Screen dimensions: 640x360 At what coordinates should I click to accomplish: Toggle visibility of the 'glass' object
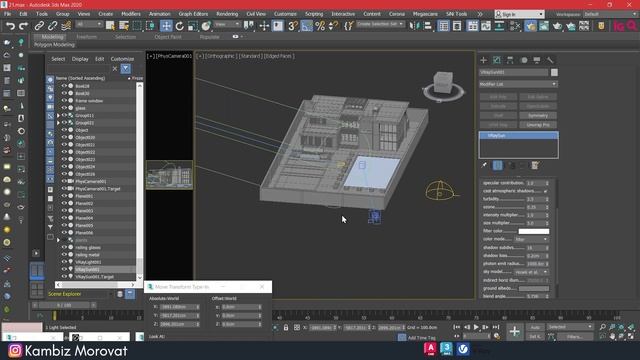tap(64, 108)
